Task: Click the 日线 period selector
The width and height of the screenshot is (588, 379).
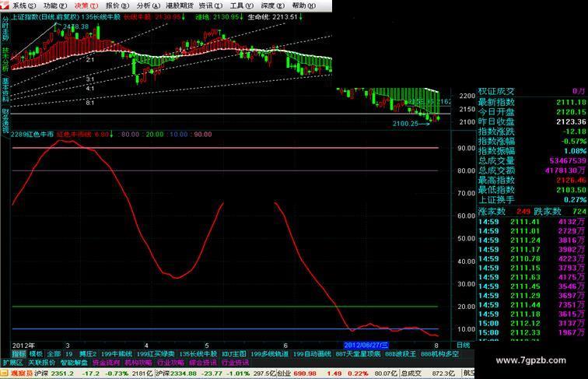Action: pos(463,346)
